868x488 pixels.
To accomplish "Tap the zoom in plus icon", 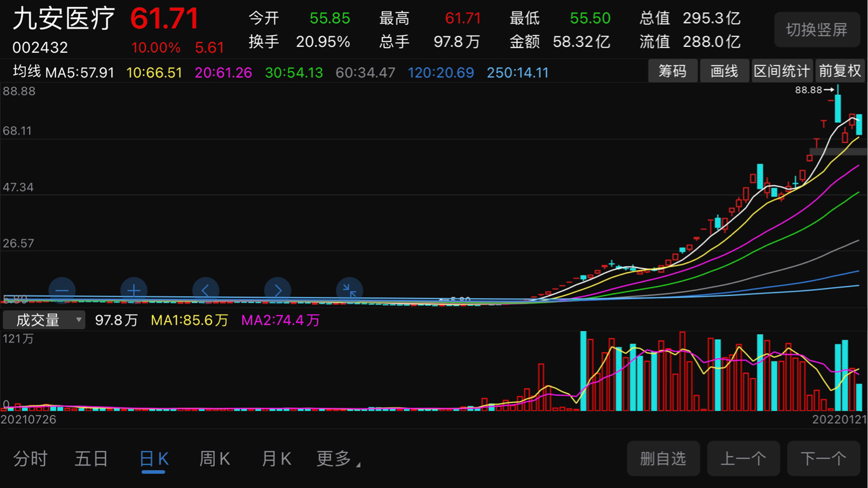I will pyautogui.click(x=133, y=291).
